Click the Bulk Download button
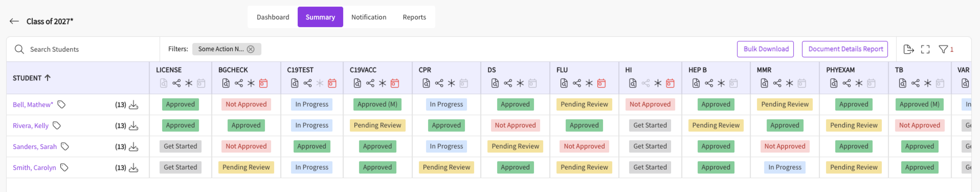The width and height of the screenshot is (980, 192). (x=765, y=49)
